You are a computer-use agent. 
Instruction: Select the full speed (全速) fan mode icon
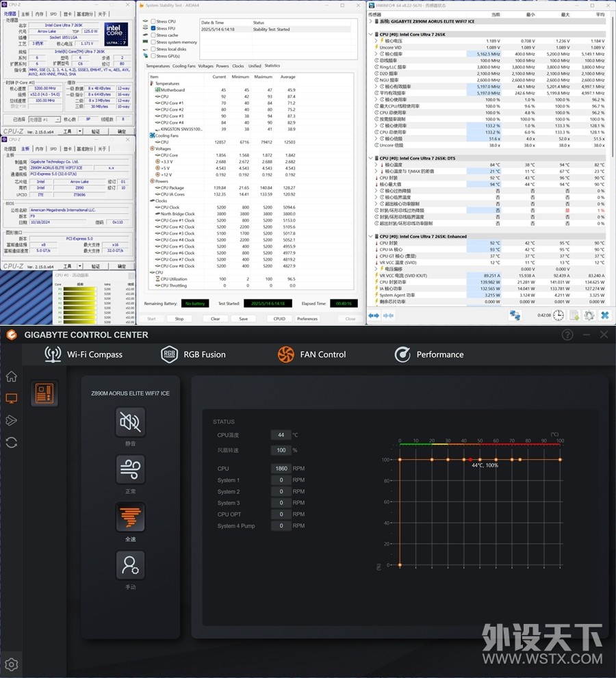[x=130, y=518]
